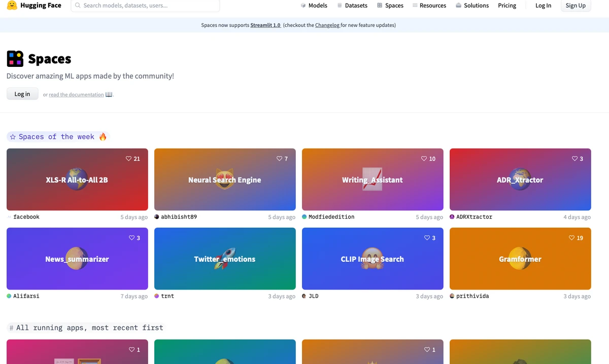Click the Modfiededition avatar dot
Viewport: 609px width, 364px height.
tap(304, 216)
